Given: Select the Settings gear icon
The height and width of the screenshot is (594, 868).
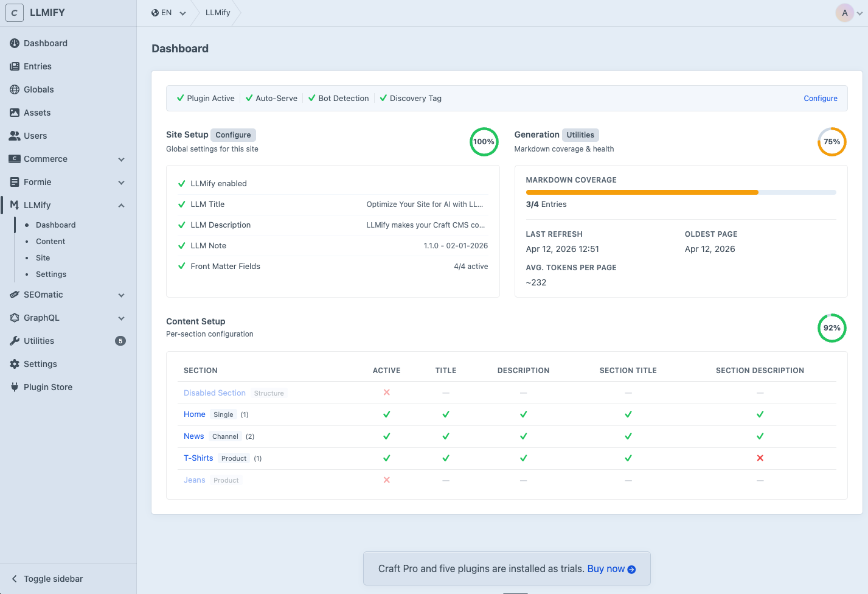Looking at the screenshot, I should [x=13, y=364].
